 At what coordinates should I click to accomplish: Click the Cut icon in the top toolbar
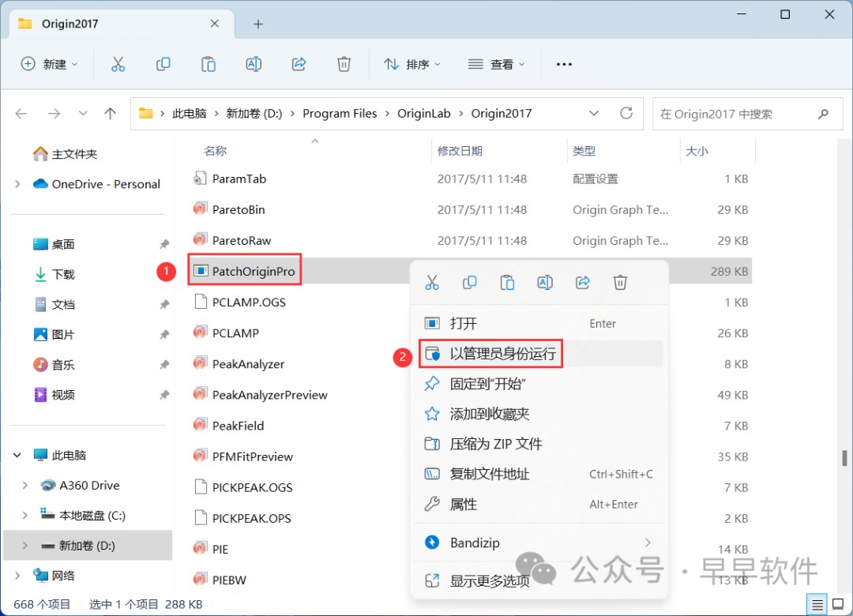[x=118, y=64]
